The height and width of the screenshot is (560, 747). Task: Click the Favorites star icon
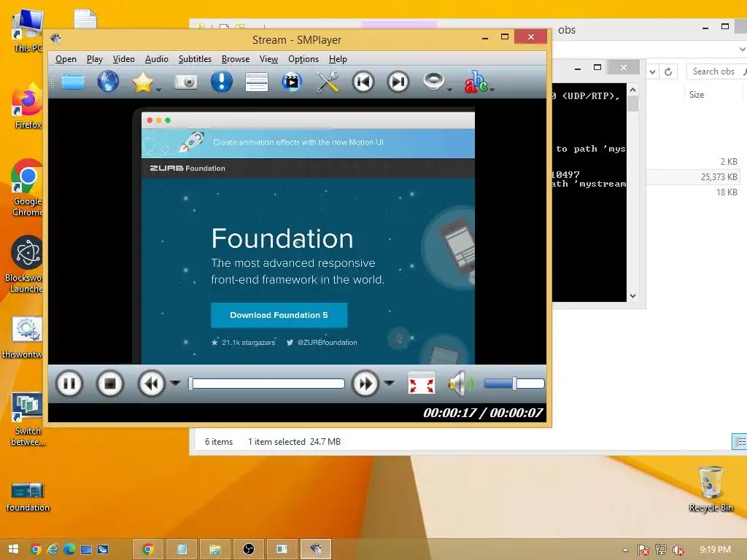coord(142,82)
